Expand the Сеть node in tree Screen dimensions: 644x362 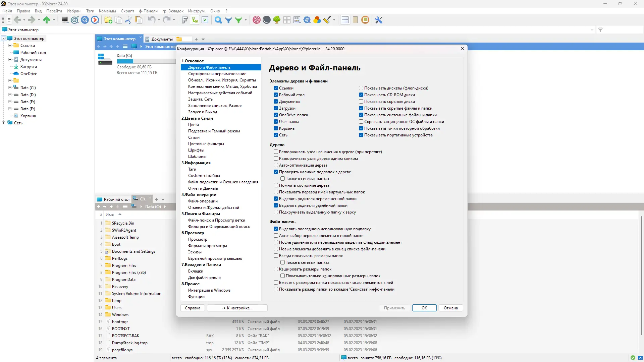[4, 123]
